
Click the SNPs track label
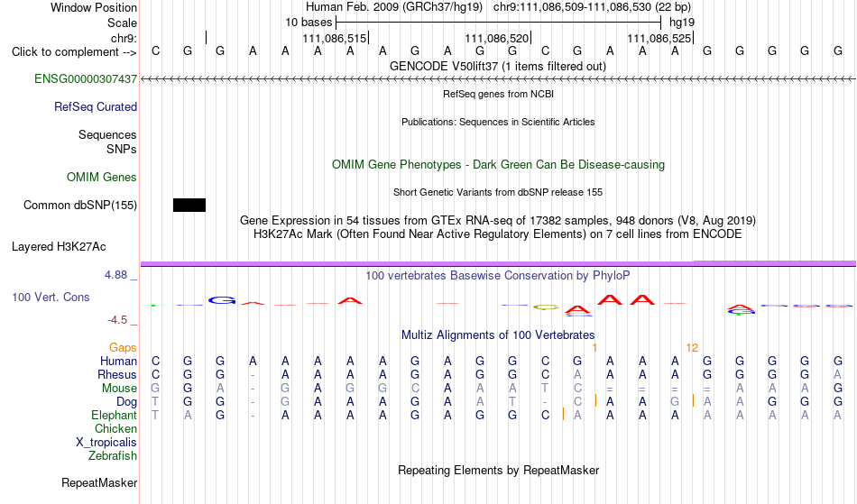coord(122,149)
